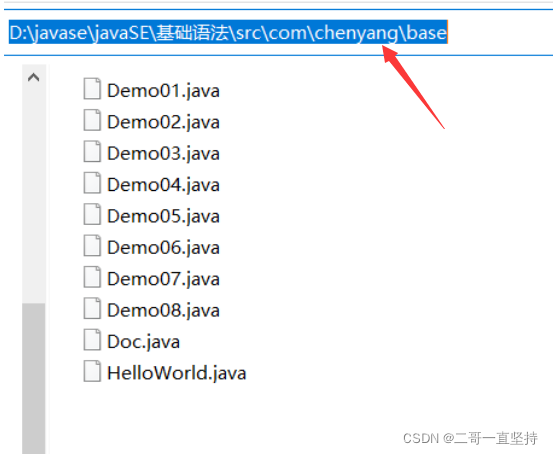Screen dimensions: 553x454
Task: Select the Demo07.java file name
Action: [x=163, y=279]
